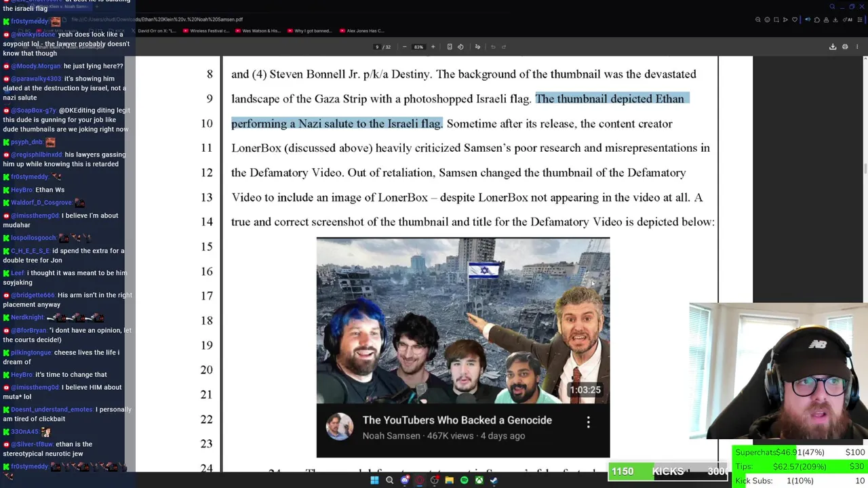Click line number 15 in PDF margin
This screenshot has width=868, height=488.
click(x=207, y=247)
